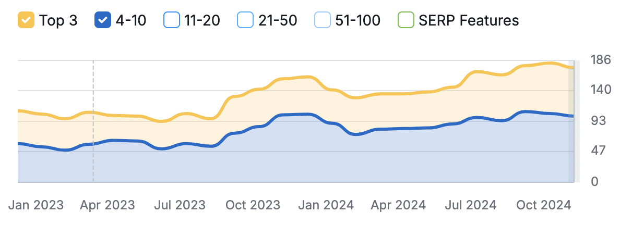Viewport: 644px width, 225px height.
Task: Click the 186 y-axis value
Action: point(600,60)
